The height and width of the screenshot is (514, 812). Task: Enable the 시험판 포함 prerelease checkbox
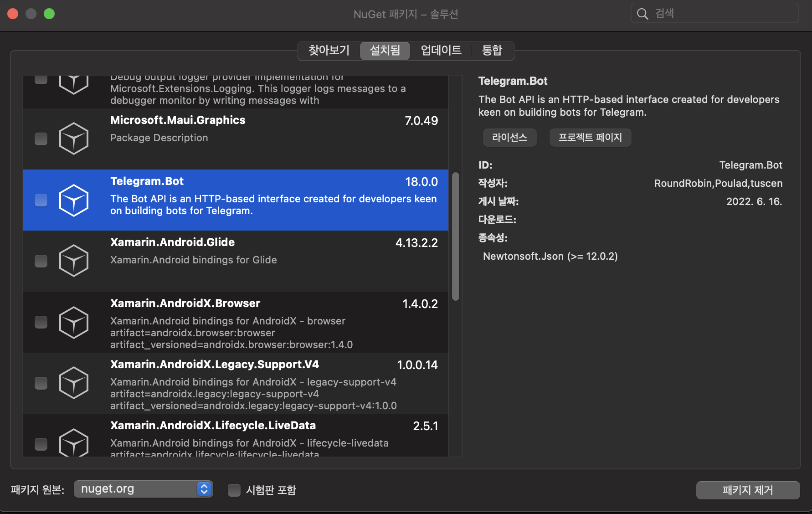point(234,490)
